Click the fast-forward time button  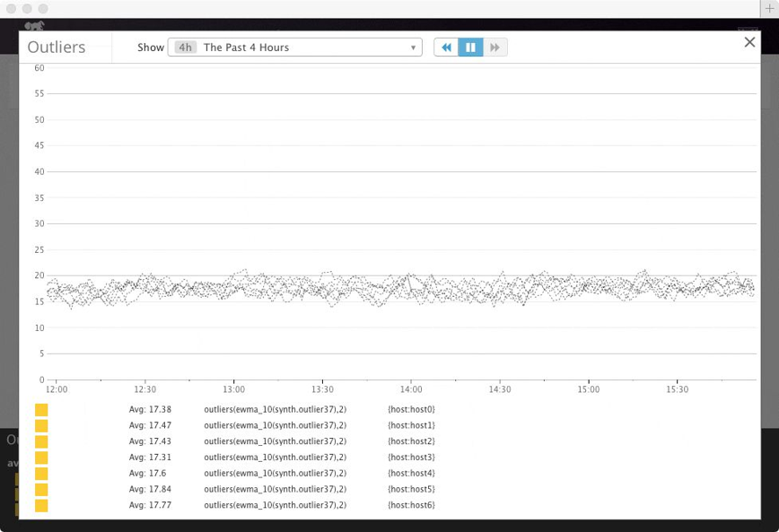pyautogui.click(x=495, y=48)
